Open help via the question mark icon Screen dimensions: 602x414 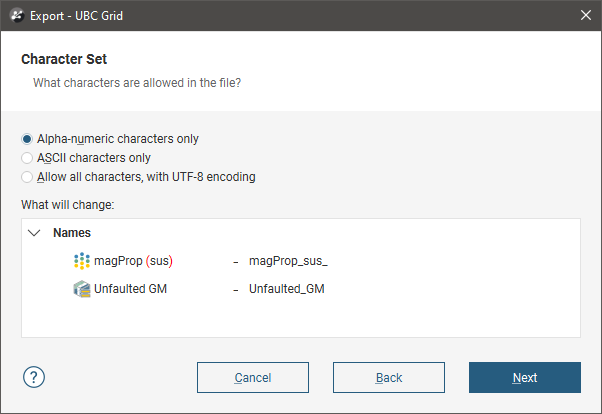(34, 377)
